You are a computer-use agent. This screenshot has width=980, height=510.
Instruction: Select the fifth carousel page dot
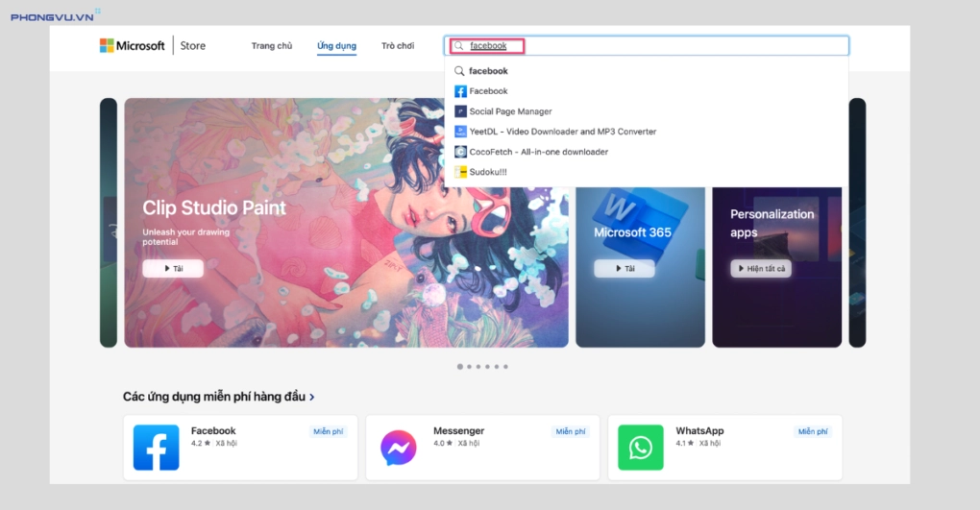(497, 367)
